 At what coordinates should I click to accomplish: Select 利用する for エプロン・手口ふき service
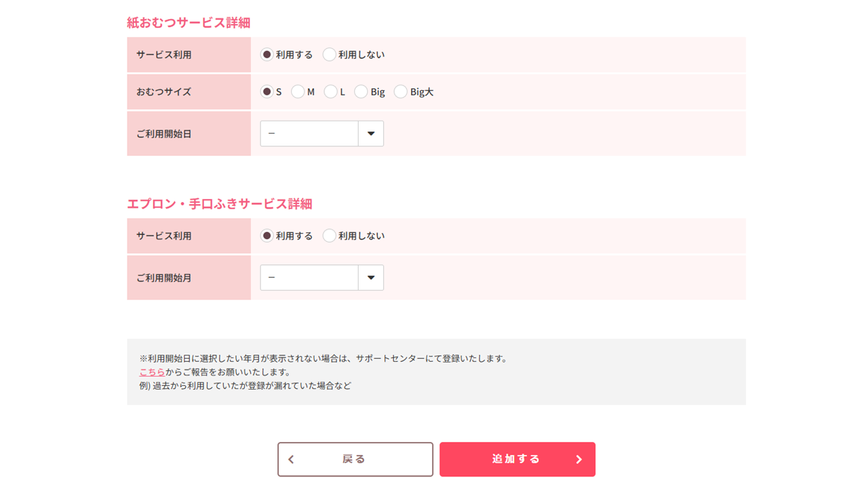tap(267, 236)
